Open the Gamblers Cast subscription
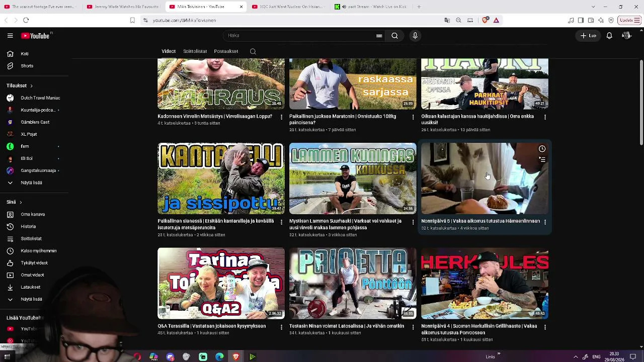This screenshot has height=362, width=644. coord(34,122)
